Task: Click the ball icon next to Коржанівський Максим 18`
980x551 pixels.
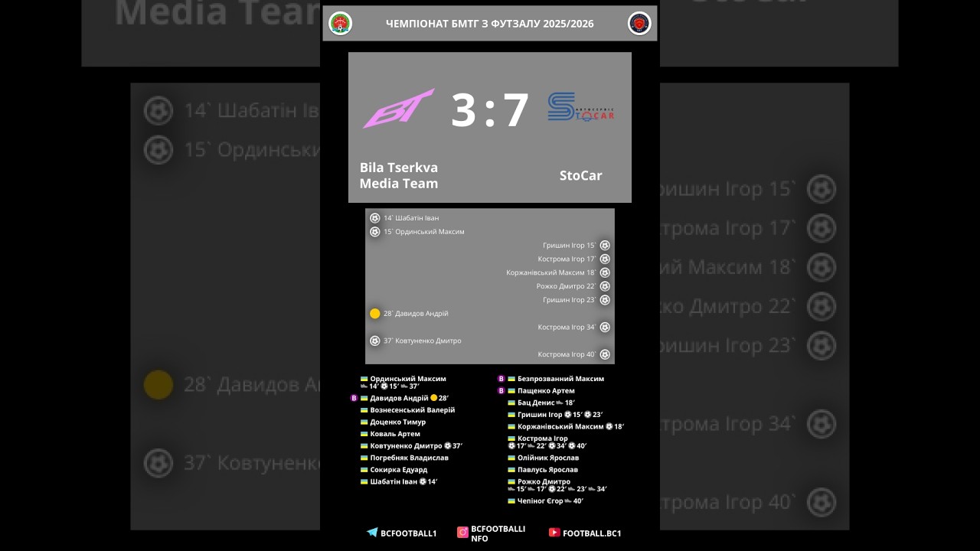Action: tap(605, 272)
